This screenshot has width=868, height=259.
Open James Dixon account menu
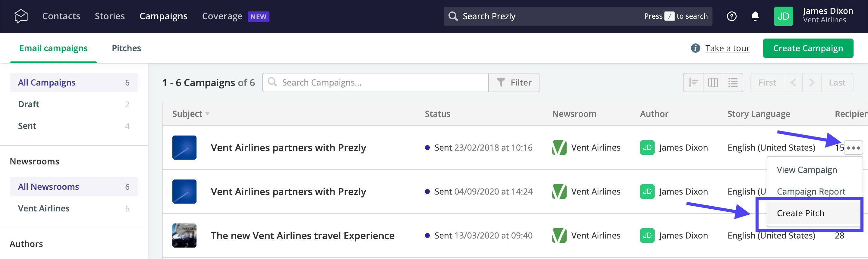point(828,15)
